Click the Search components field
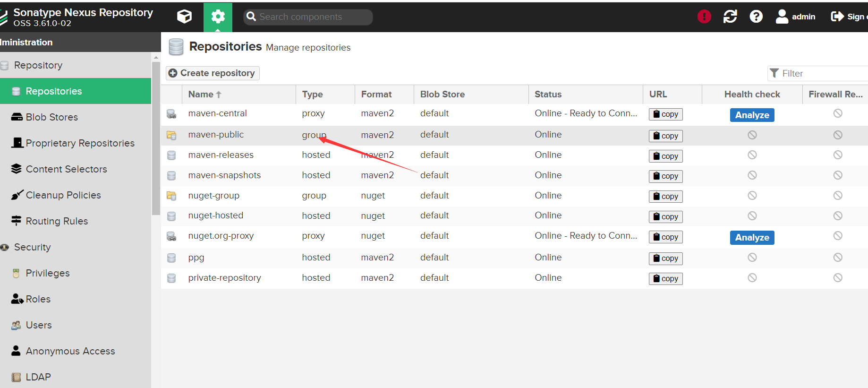868x388 pixels. coord(308,17)
